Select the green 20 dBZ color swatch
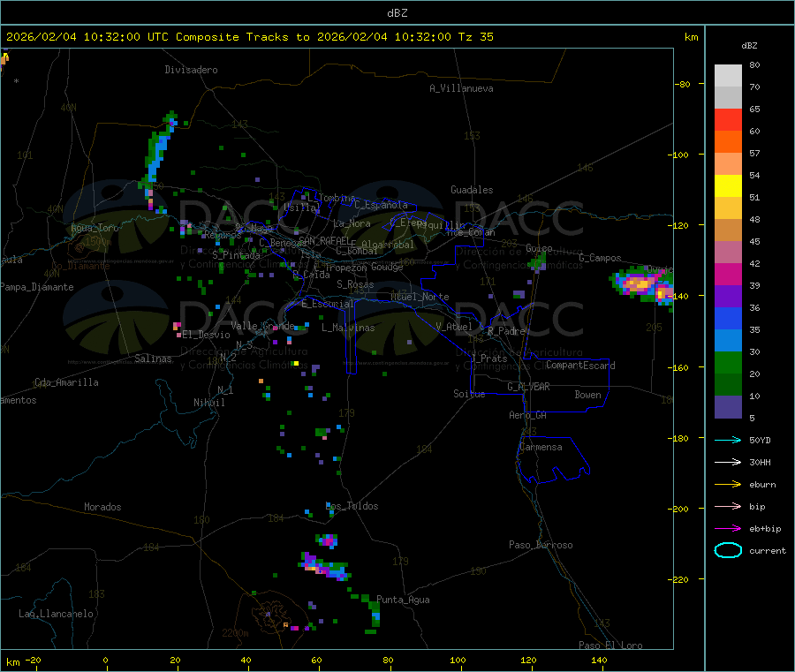 point(728,362)
